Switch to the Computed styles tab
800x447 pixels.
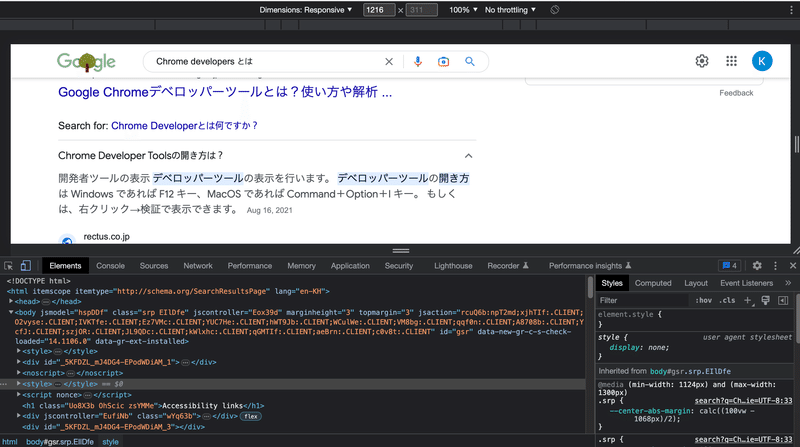pos(653,283)
